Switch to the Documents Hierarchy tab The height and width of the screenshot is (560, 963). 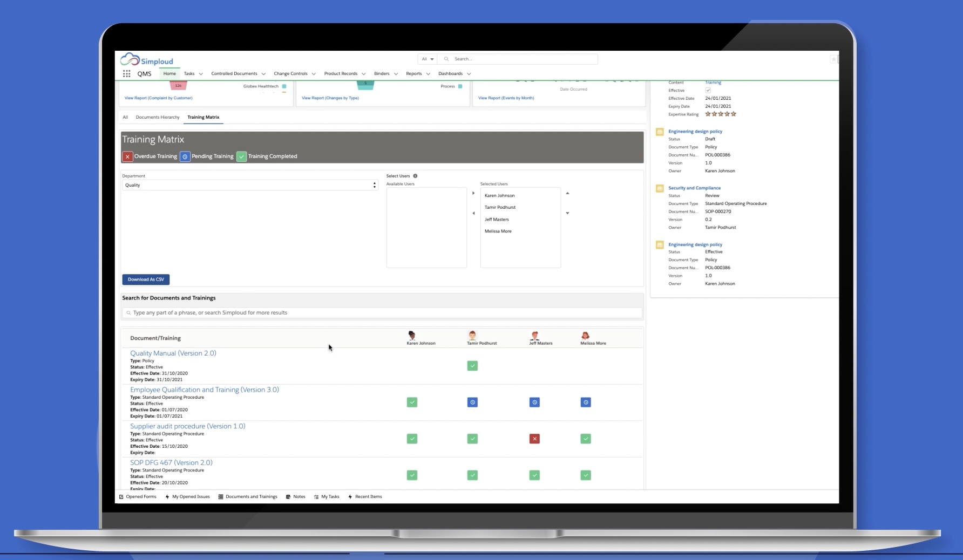click(158, 117)
